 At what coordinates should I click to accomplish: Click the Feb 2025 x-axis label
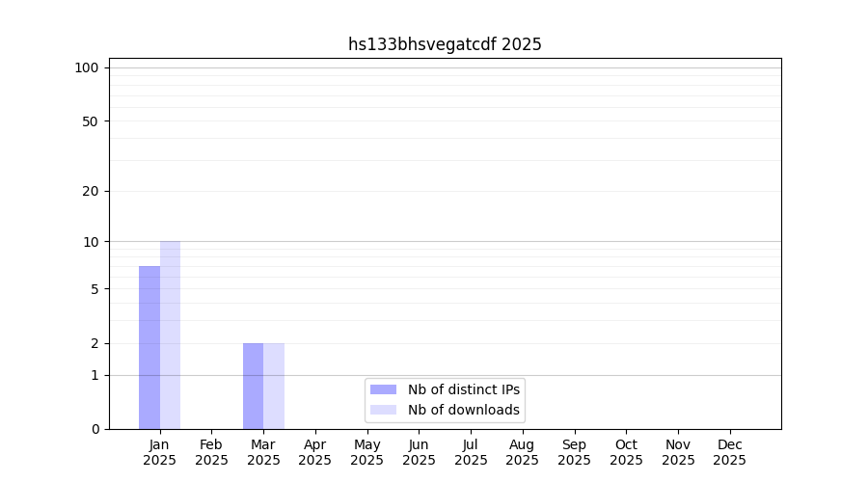(x=211, y=452)
